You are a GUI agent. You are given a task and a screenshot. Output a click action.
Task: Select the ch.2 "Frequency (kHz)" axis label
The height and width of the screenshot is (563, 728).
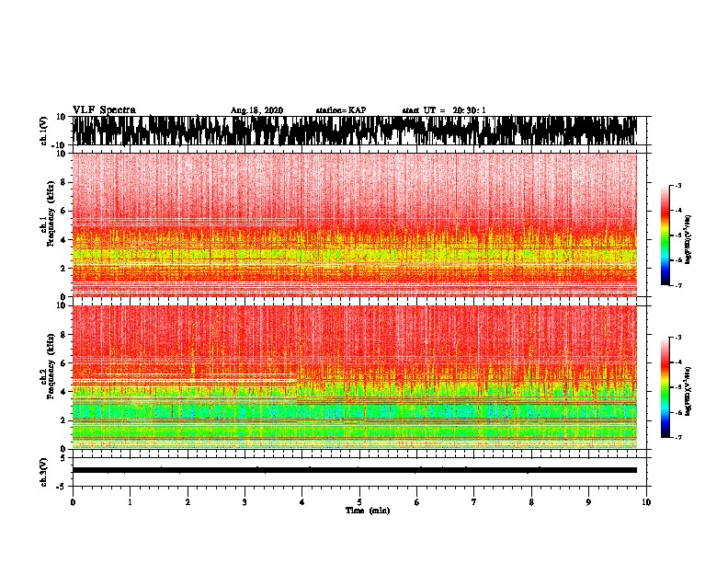(50, 368)
